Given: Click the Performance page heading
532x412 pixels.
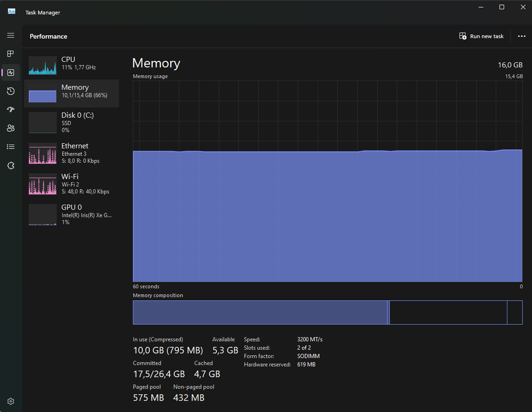Looking at the screenshot, I should tap(48, 36).
